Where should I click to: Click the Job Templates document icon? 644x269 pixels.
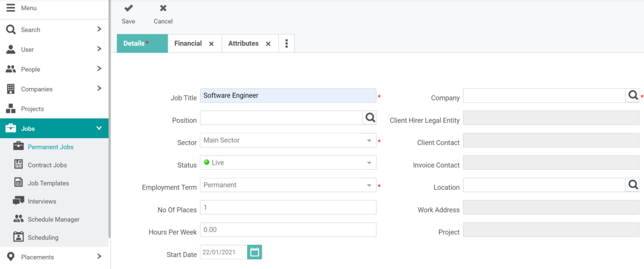pos(19,183)
